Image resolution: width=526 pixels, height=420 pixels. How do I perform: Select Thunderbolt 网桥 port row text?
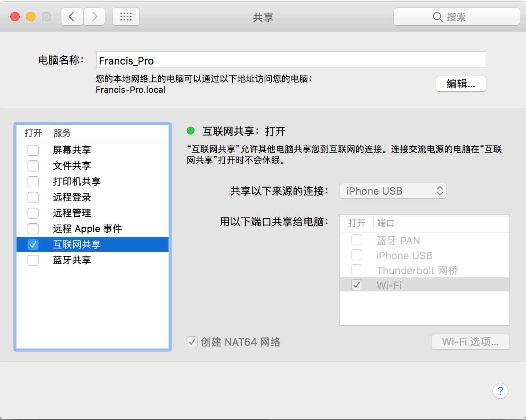tap(417, 270)
